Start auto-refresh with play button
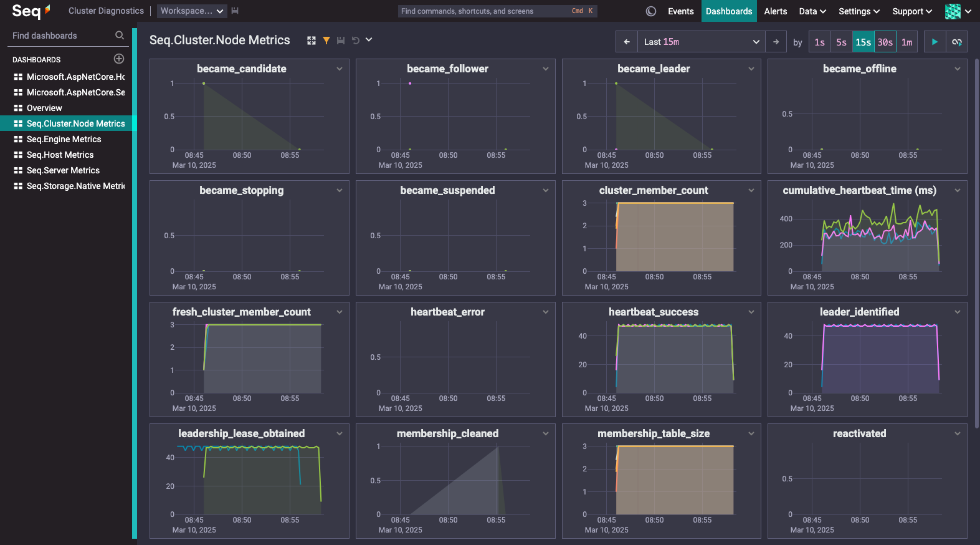Image resolution: width=980 pixels, height=545 pixels. tap(935, 42)
